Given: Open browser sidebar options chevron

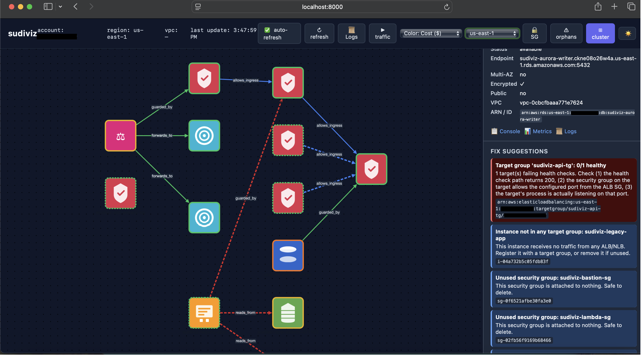Looking at the screenshot, I should (x=60, y=7).
